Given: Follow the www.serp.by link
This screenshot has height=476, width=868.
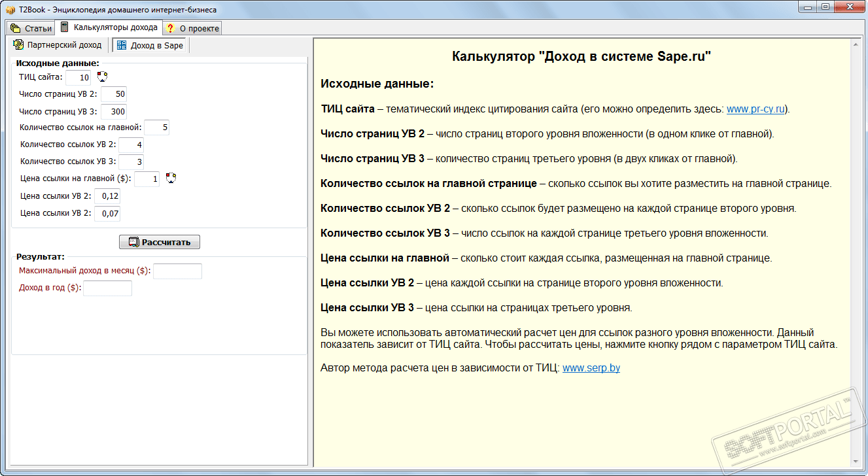Looking at the screenshot, I should [591, 368].
